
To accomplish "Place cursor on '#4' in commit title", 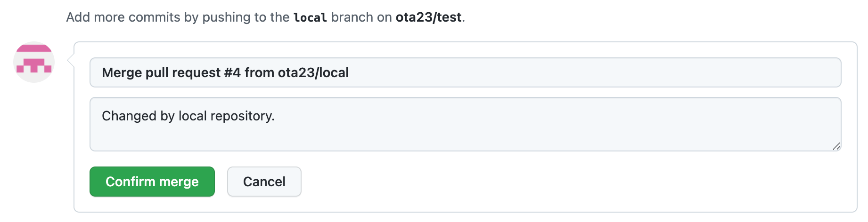I will pos(232,73).
